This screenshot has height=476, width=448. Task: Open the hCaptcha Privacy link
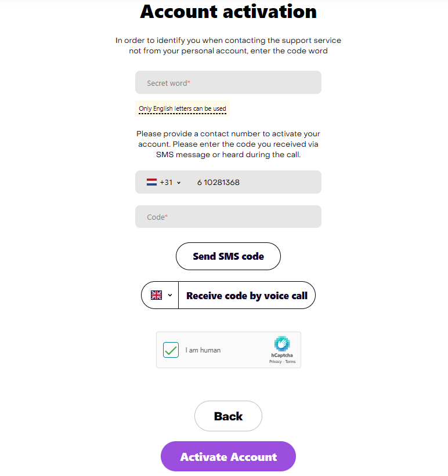click(x=275, y=362)
